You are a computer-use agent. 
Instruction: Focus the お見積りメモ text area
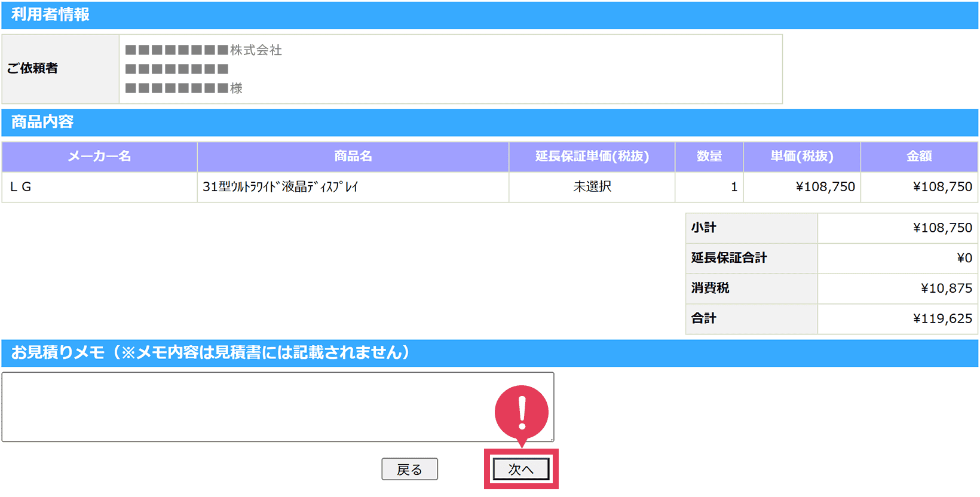[278, 407]
